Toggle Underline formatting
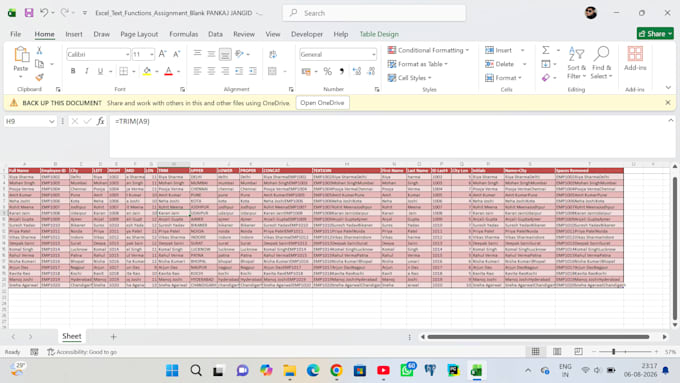The height and width of the screenshot is (383, 680). tap(100, 71)
